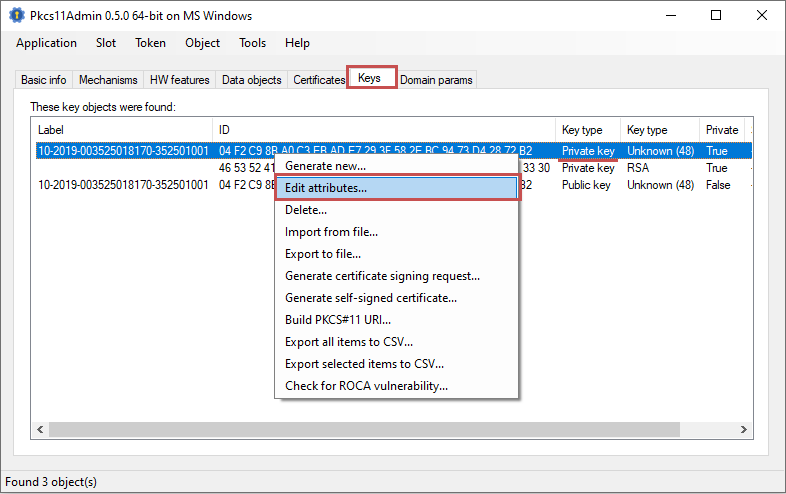Switch to the Certificates tab

pos(319,80)
